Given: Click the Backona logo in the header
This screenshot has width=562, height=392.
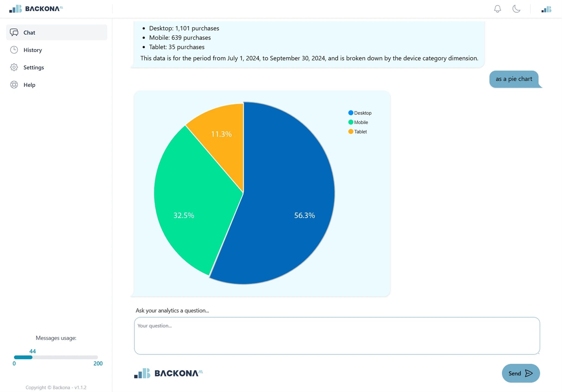Looking at the screenshot, I should 36,8.
